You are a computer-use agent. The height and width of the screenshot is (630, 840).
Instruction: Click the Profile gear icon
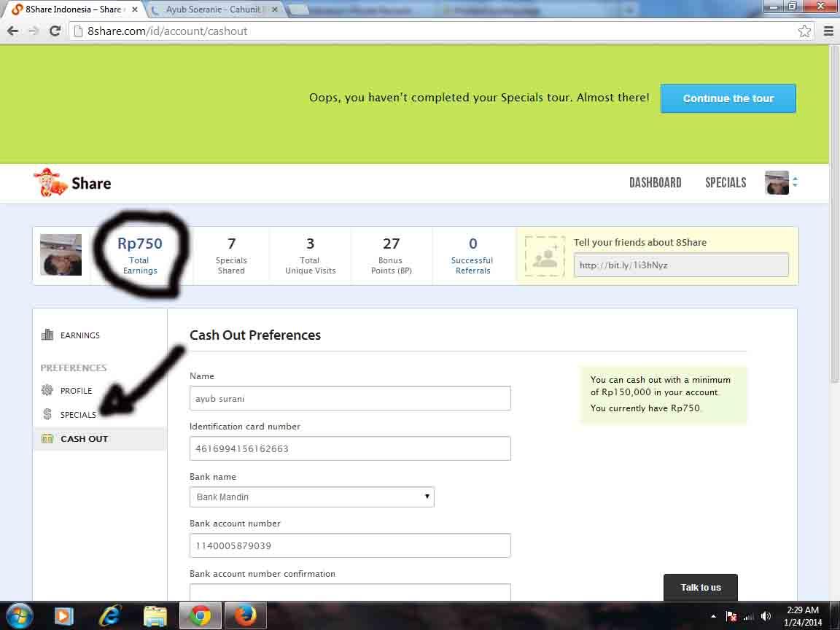47,390
